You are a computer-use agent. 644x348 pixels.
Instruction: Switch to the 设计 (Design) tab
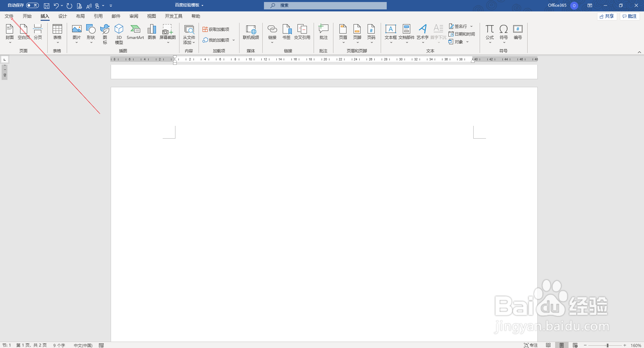[63, 16]
